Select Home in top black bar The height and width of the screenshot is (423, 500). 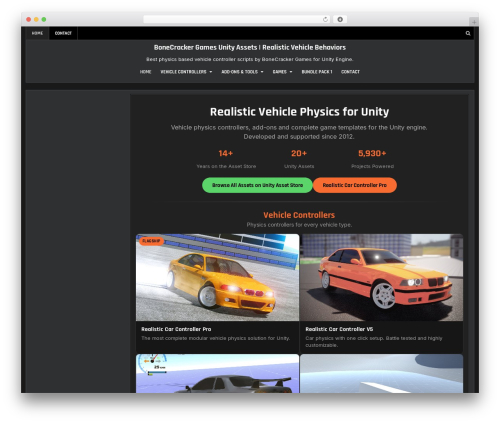click(37, 33)
